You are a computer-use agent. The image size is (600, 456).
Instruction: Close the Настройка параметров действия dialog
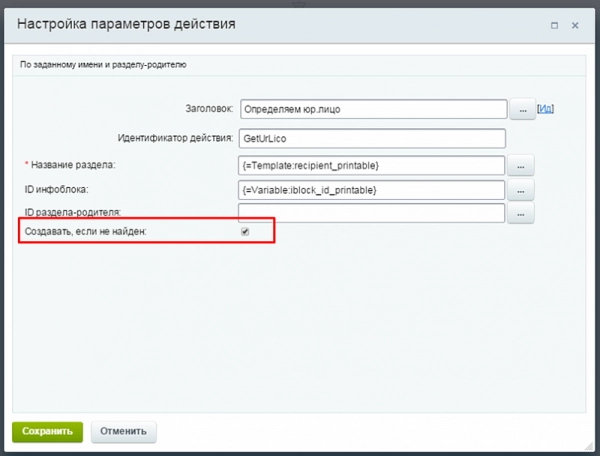click(575, 25)
